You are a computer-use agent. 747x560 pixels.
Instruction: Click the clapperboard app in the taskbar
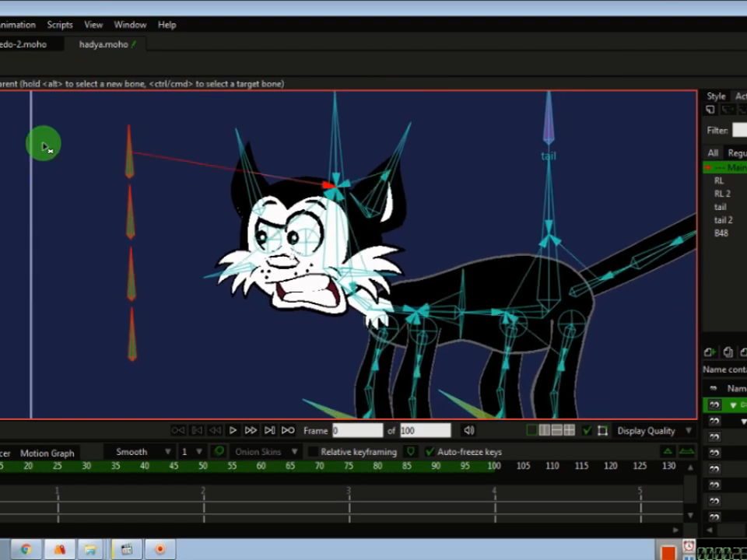[x=126, y=549]
